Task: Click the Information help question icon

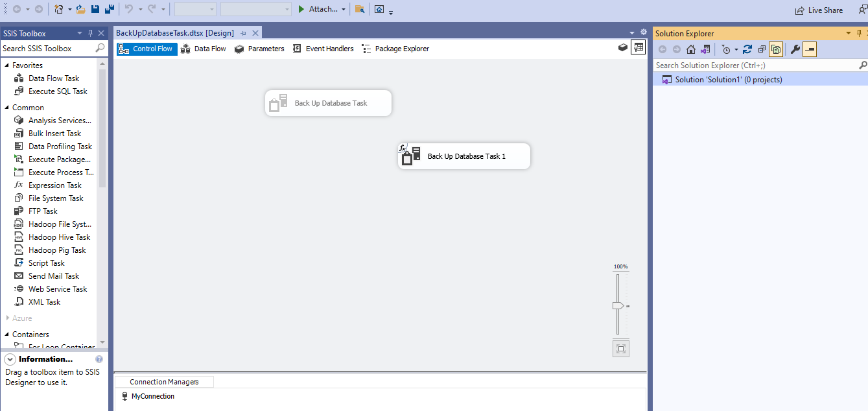Action: point(99,359)
